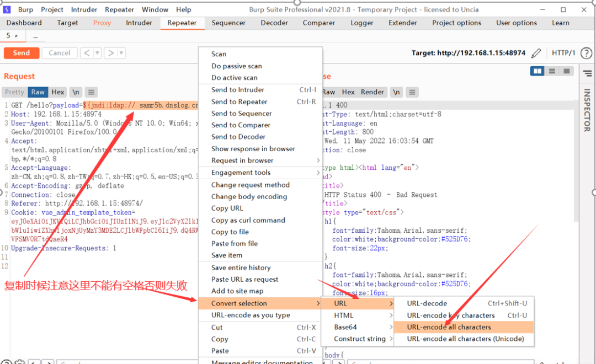Switch to the Extender tab

pos(402,23)
